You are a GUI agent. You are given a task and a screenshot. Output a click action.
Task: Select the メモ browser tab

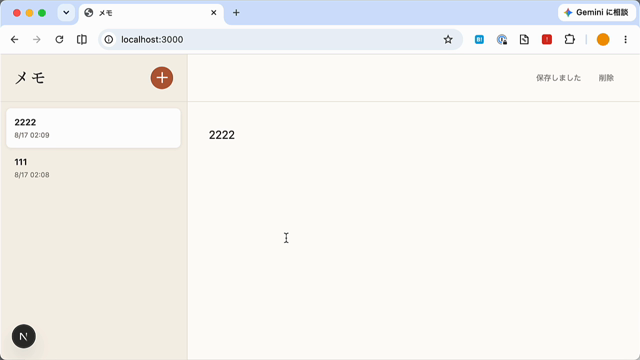coord(151,13)
